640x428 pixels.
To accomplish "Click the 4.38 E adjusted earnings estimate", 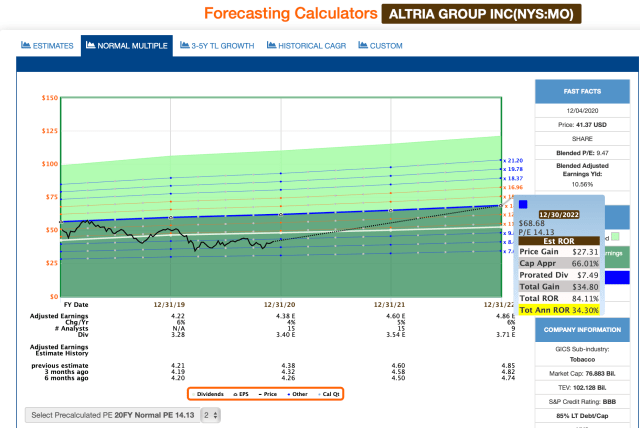I will tap(286, 316).
